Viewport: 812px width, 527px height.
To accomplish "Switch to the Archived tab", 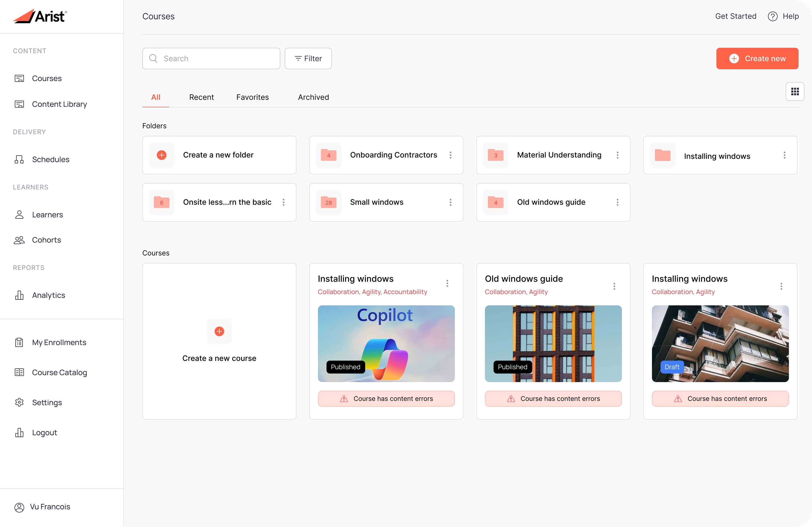I will (x=313, y=97).
